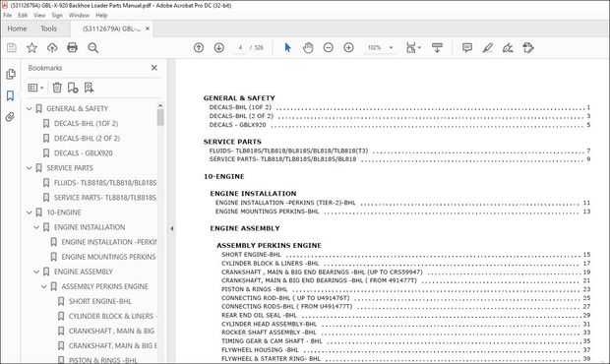This screenshot has width=610, height=364.
Task: Click the page number field
Action: [240, 48]
